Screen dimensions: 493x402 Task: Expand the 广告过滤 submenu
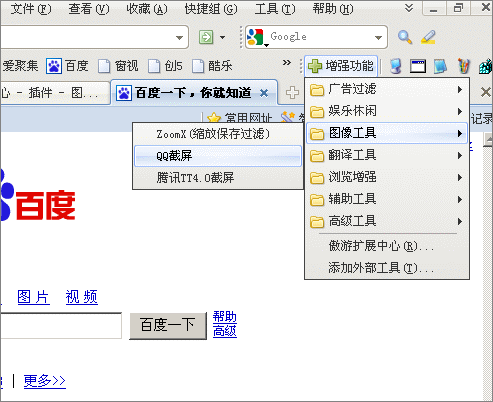[387, 89]
